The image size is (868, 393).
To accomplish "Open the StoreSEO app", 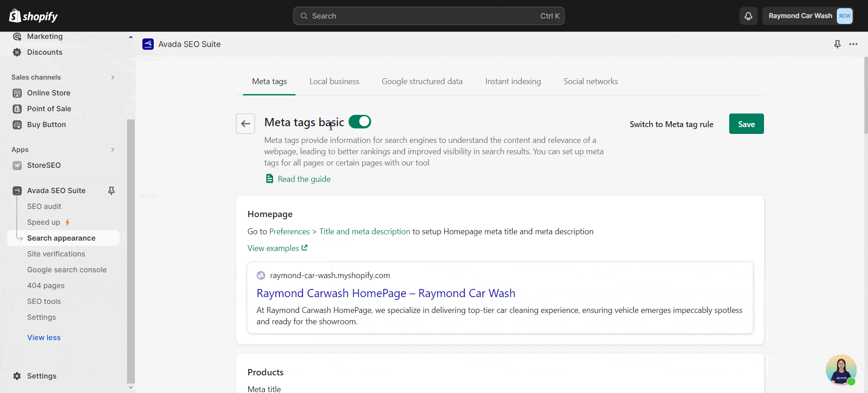I will 44,165.
